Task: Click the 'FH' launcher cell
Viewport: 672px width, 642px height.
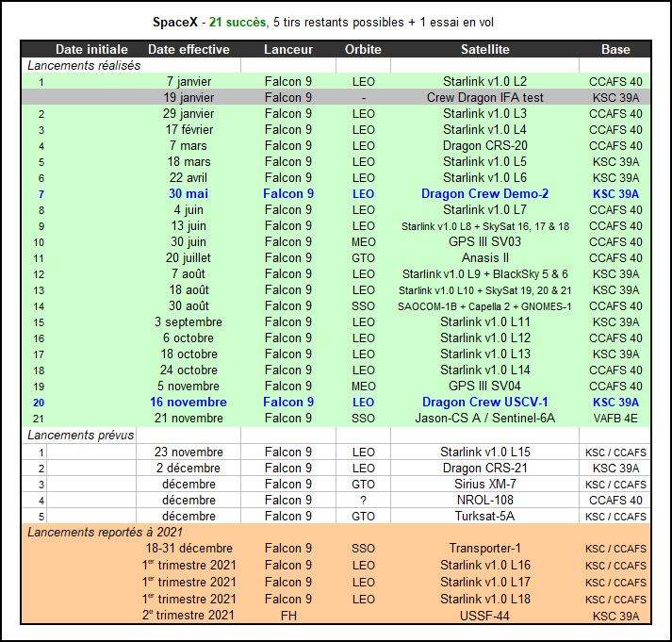Action: pyautogui.click(x=288, y=616)
